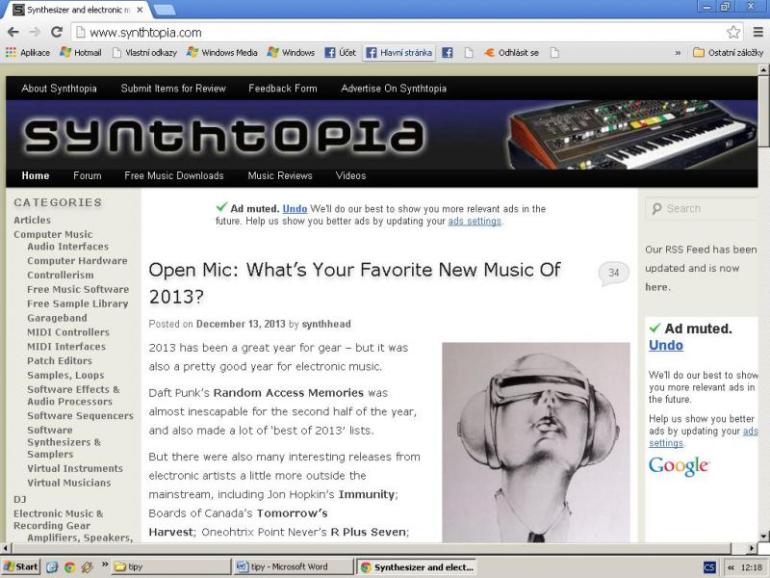Viewport: 770px width, 578px height.
Task: Click the vertical scrollbar up arrow
Action: (x=764, y=70)
